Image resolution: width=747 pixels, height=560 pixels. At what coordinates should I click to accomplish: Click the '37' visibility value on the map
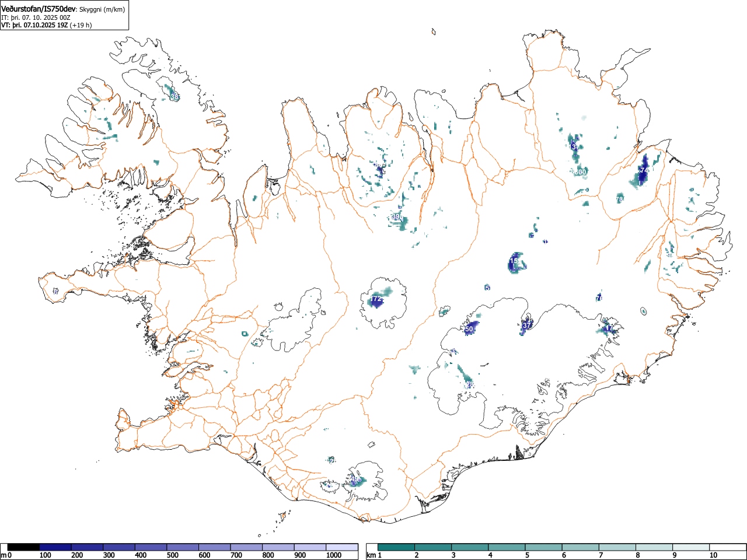tap(527, 325)
